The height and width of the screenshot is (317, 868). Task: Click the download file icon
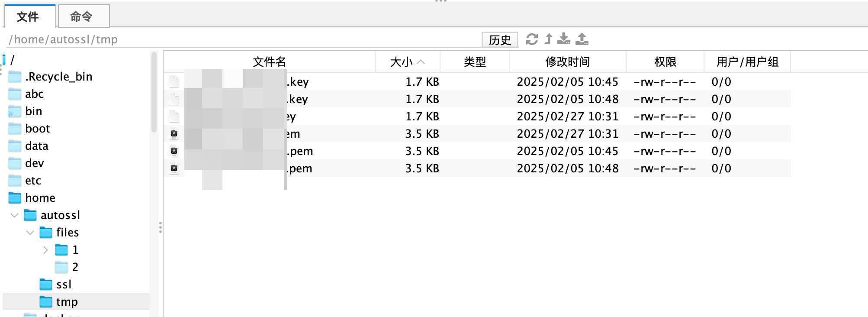pyautogui.click(x=563, y=39)
